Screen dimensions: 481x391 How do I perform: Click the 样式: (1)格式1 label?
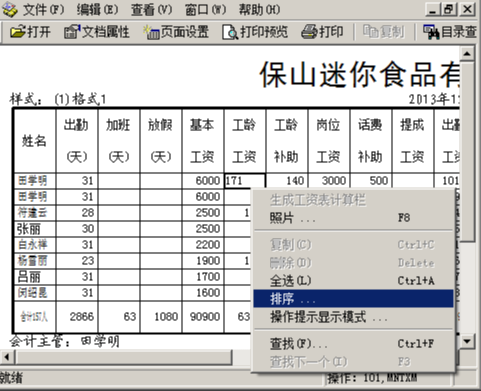(58, 99)
